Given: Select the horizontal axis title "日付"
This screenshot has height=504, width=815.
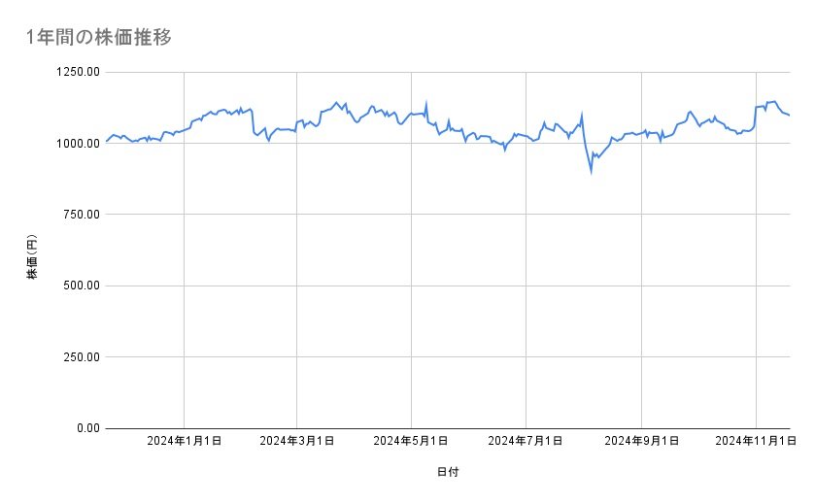Looking at the screenshot, I should pos(448,472).
